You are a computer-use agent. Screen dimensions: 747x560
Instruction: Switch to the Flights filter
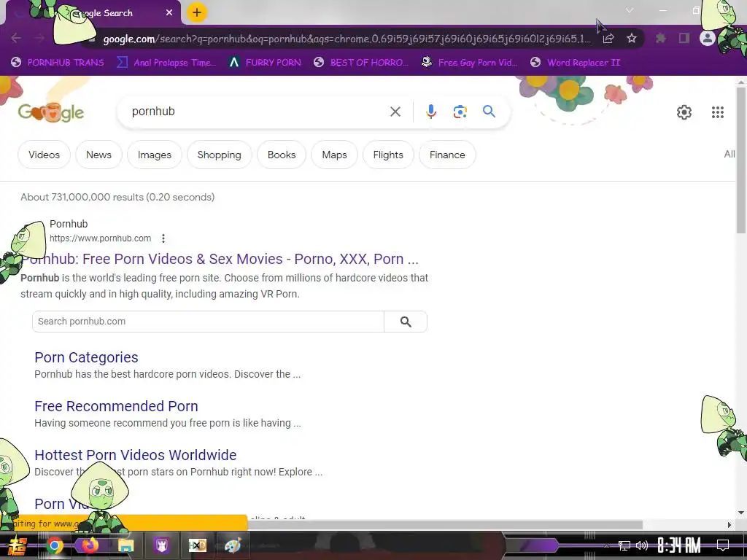pyautogui.click(x=388, y=155)
